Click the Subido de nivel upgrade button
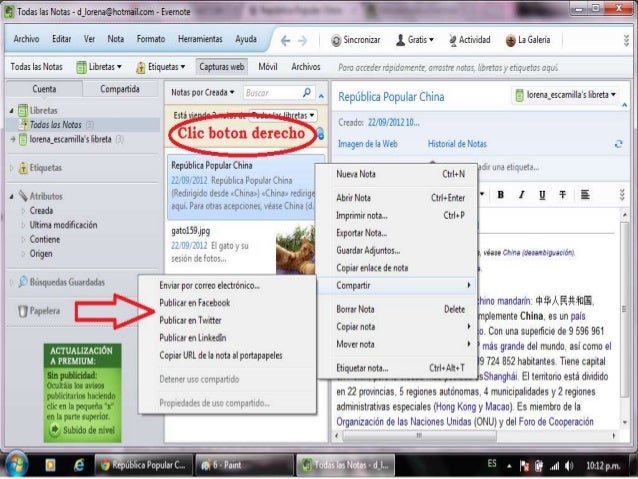The width and height of the screenshot is (638, 479). [83, 430]
